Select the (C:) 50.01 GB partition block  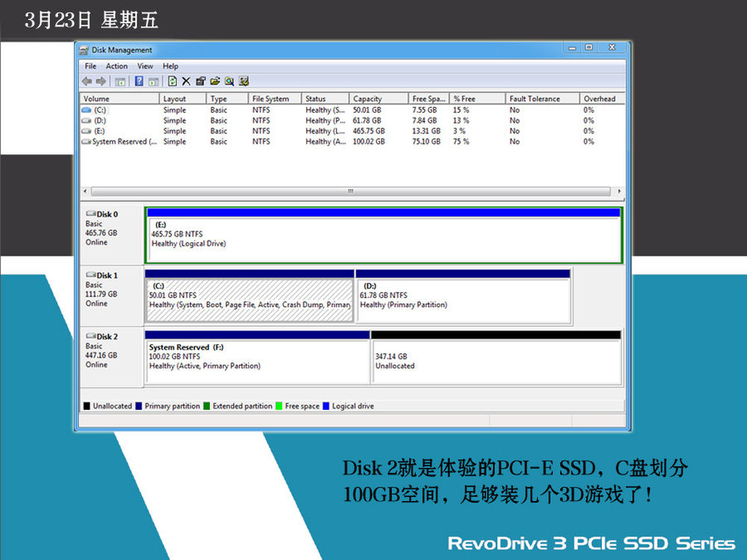(249, 296)
